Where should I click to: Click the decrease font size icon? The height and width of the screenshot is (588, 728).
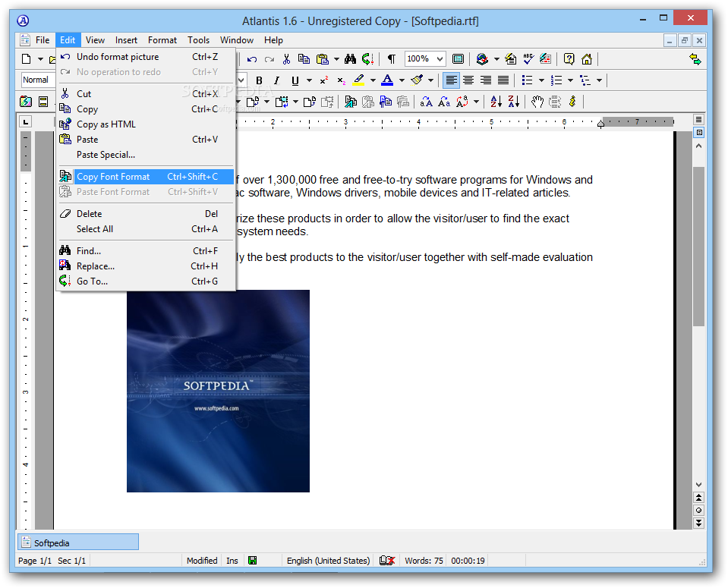[x=444, y=102]
